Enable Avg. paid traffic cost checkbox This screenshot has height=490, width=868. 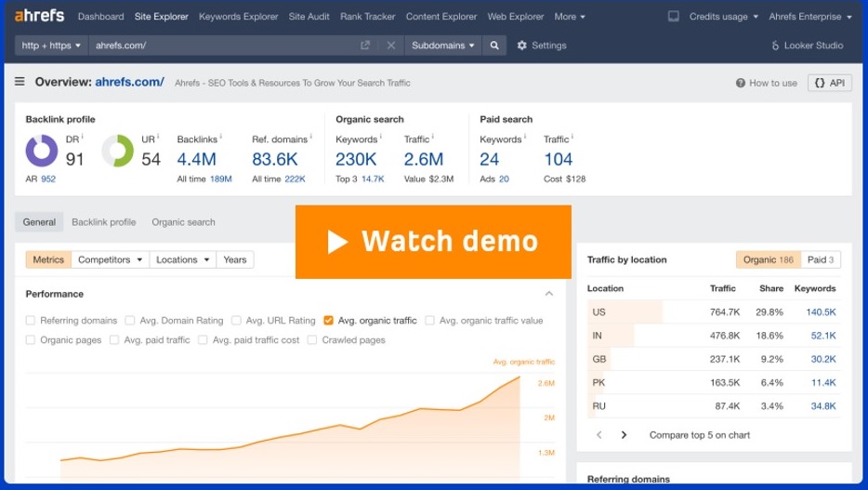[203, 340]
